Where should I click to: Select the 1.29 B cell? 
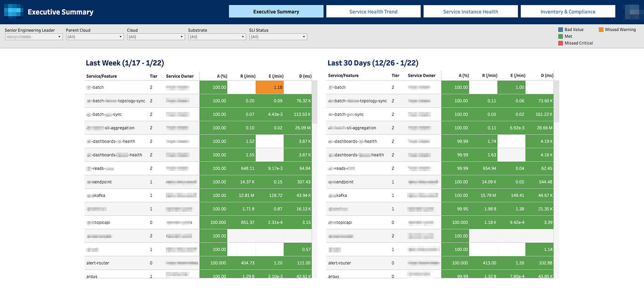coord(241,275)
